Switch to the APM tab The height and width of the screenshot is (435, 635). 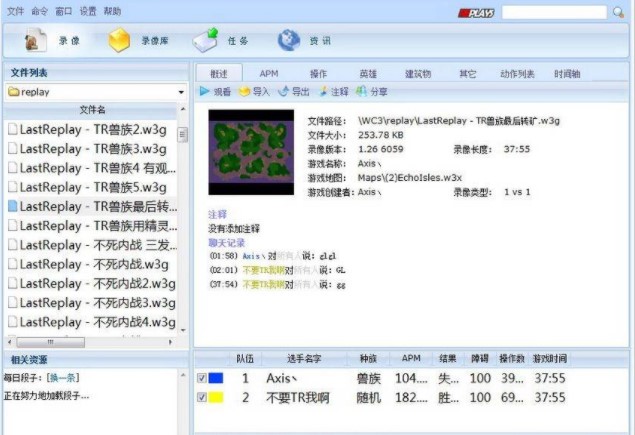(x=269, y=74)
